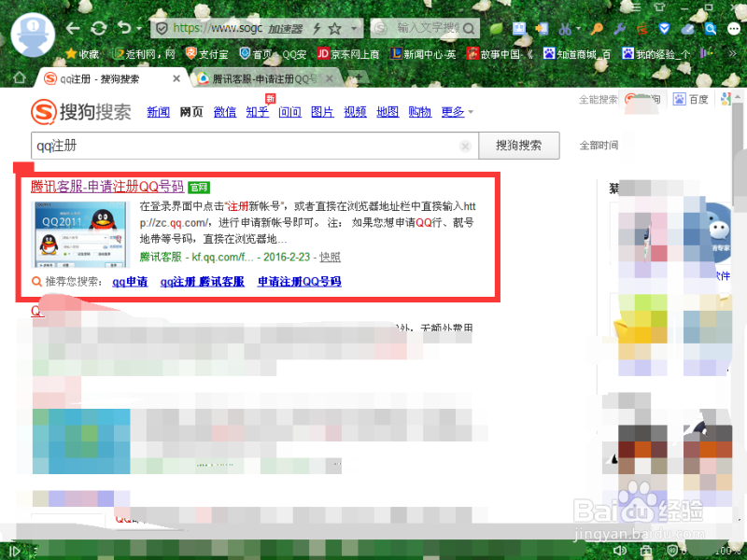This screenshot has width=747, height=560.
Task: Click the status bar volume speaker icon
Action: [620, 551]
